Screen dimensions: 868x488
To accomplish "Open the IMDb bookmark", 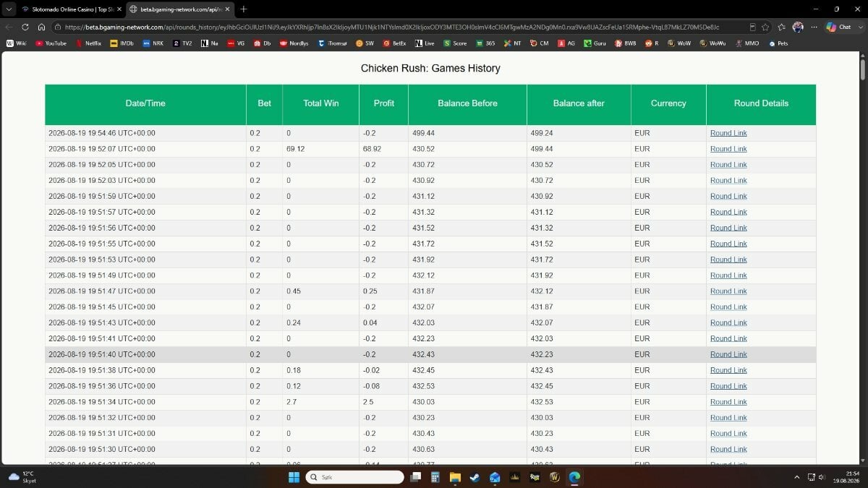I will click(122, 43).
